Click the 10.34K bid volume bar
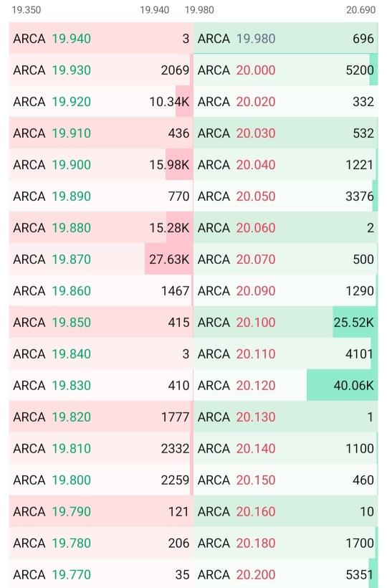387x588 pixels. click(x=184, y=102)
